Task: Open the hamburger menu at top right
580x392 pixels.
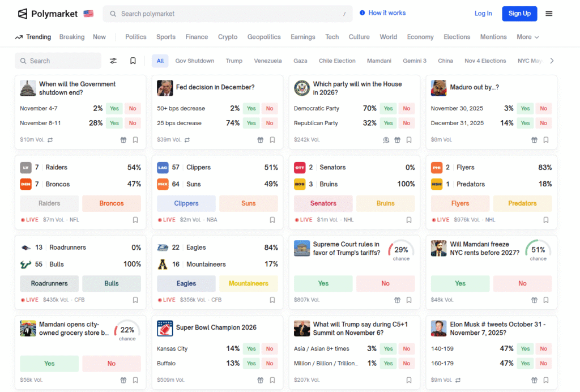Action: pyautogui.click(x=549, y=13)
